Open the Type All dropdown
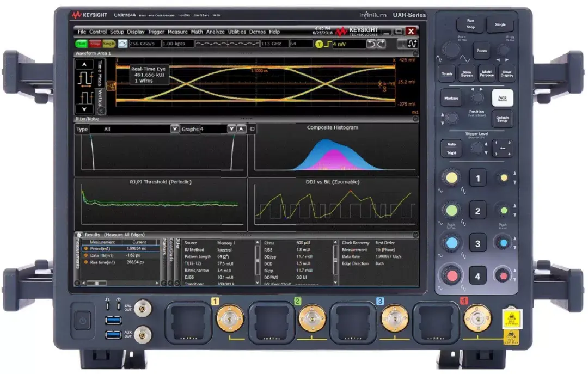 [x=174, y=129]
